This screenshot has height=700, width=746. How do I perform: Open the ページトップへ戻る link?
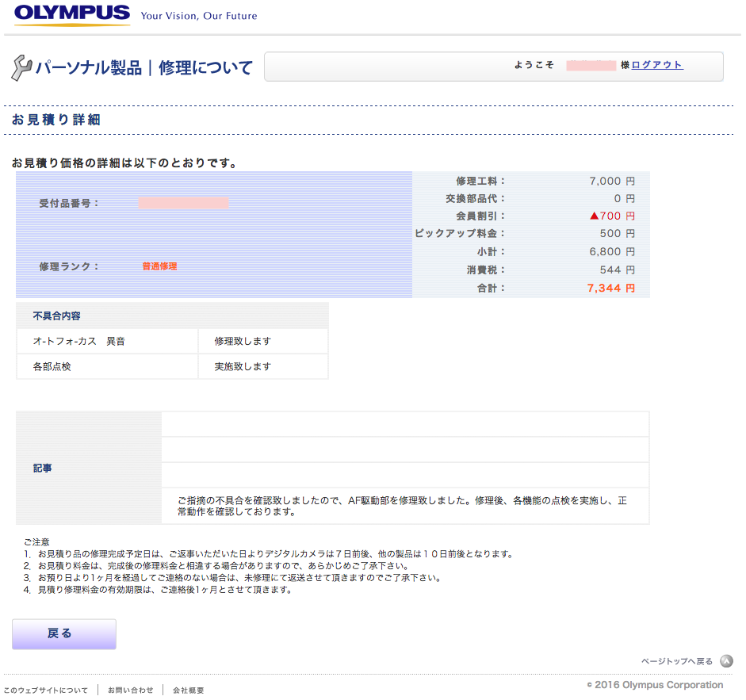(677, 661)
